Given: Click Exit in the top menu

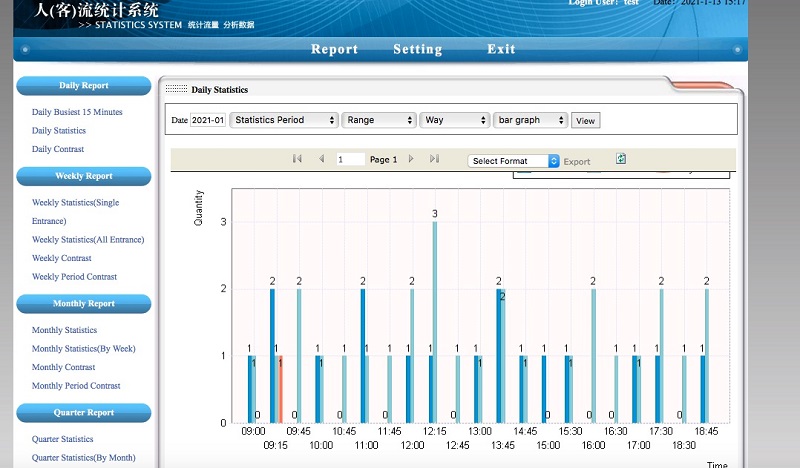Looking at the screenshot, I should point(501,49).
